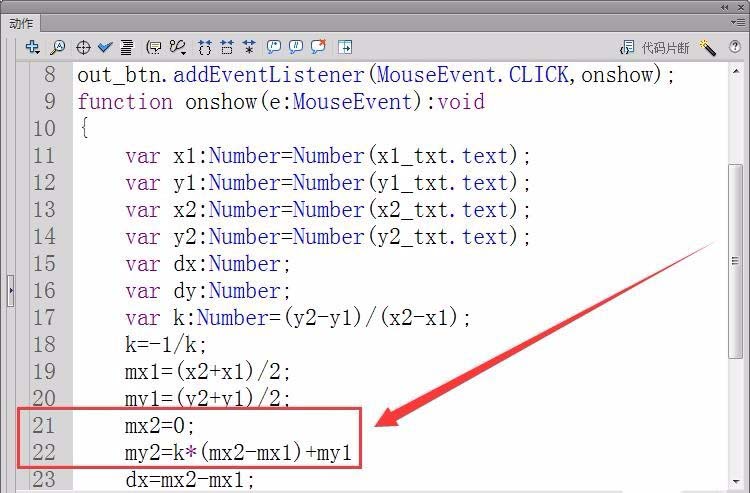Open the 代码片断 code snippets button
Viewport: 750px width, 493px height.
(x=654, y=47)
